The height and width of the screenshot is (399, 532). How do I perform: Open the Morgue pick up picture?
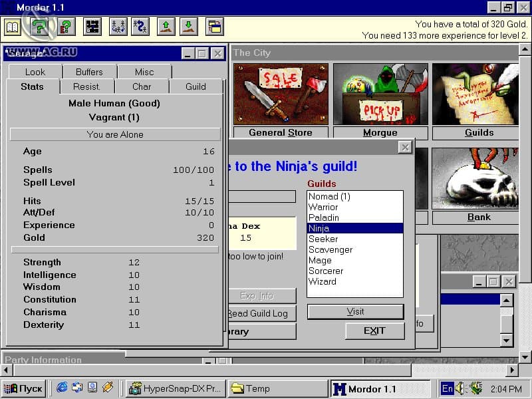380,94
